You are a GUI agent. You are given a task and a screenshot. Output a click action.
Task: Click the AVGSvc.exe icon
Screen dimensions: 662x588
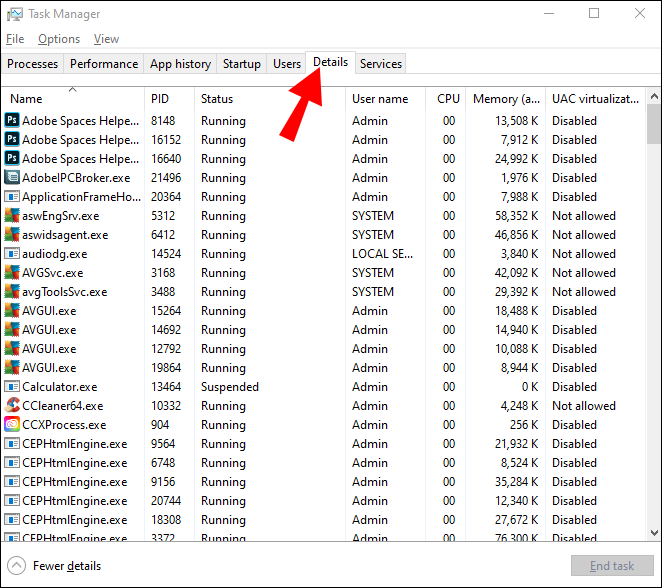pos(12,272)
